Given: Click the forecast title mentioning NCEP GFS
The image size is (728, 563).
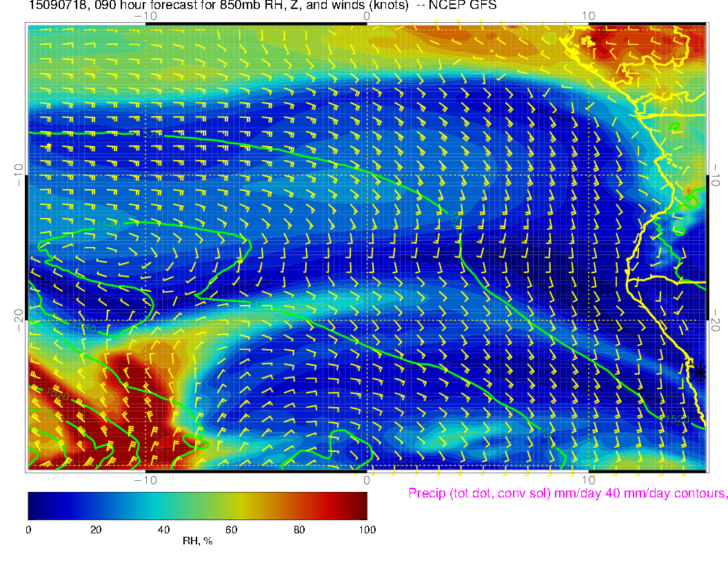Looking at the screenshot, I should pyautogui.click(x=263, y=5).
